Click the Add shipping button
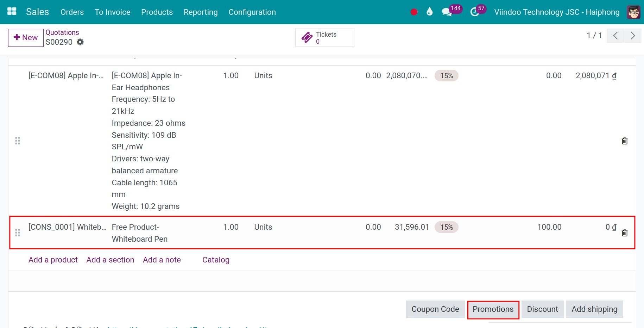 click(x=594, y=309)
